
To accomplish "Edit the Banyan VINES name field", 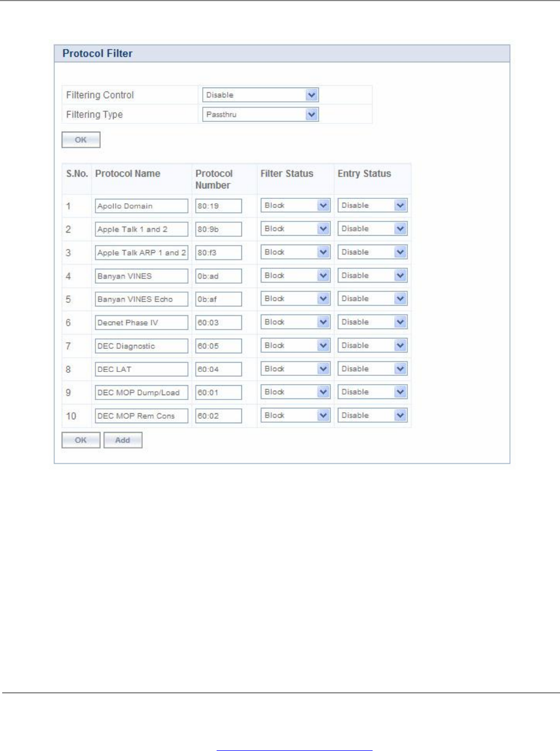I will [141, 276].
